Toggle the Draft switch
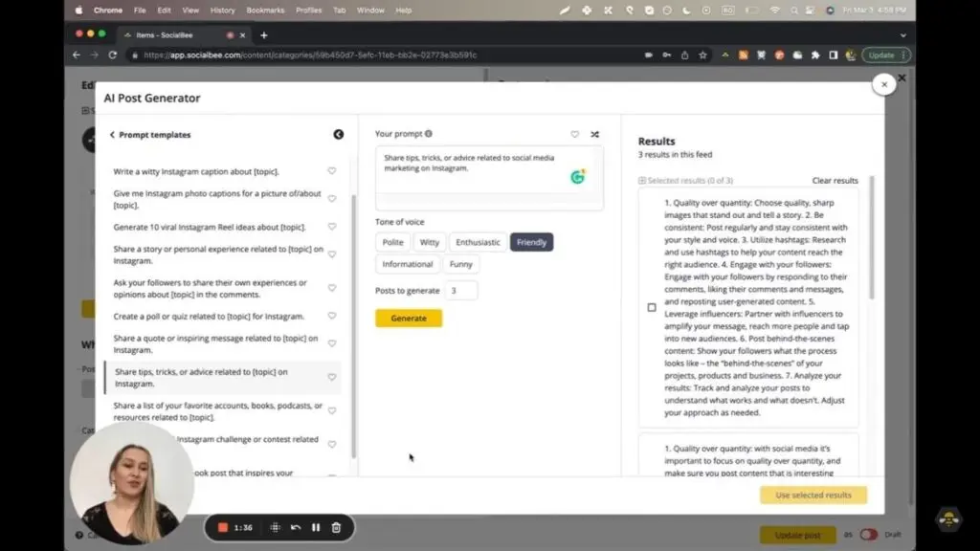Viewport: 980px width, 551px height. click(868, 535)
